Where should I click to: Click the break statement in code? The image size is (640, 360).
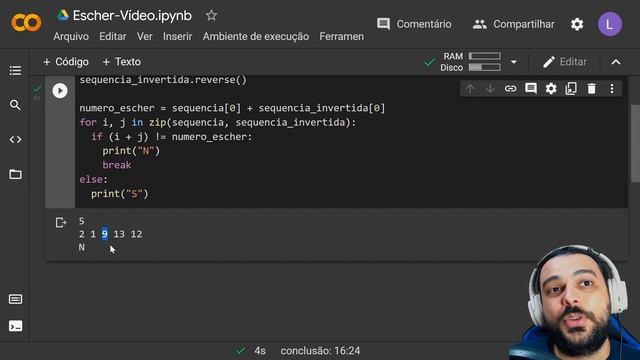[x=117, y=165]
